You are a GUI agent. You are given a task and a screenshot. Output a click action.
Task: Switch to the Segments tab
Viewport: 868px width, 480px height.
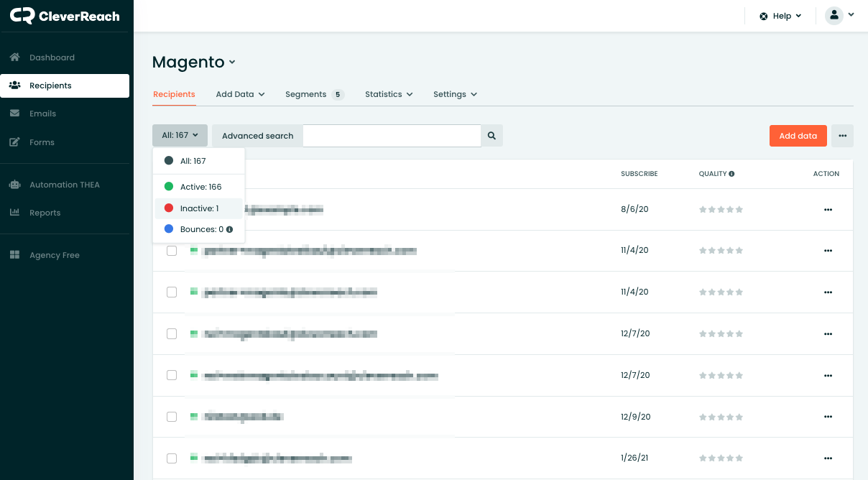coord(315,94)
